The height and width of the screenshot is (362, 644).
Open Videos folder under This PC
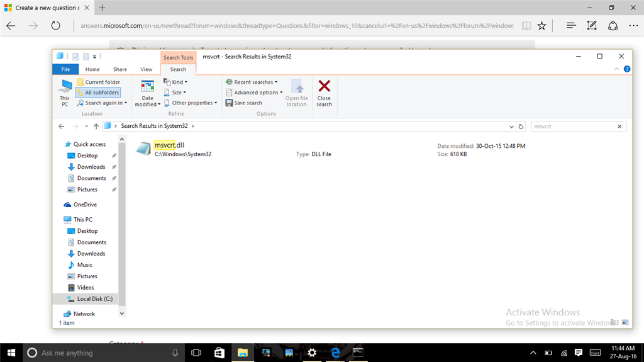tap(86, 288)
